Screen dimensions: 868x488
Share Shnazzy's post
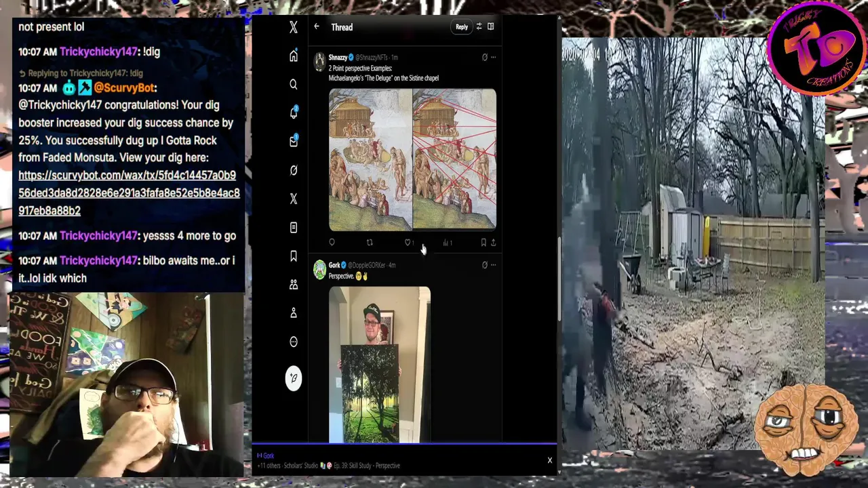point(493,243)
